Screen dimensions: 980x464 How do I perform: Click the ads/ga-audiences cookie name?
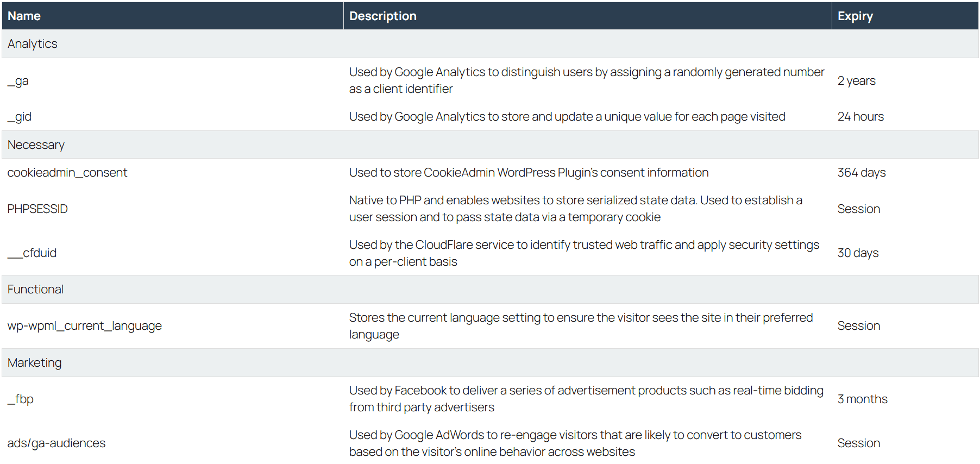point(56,443)
